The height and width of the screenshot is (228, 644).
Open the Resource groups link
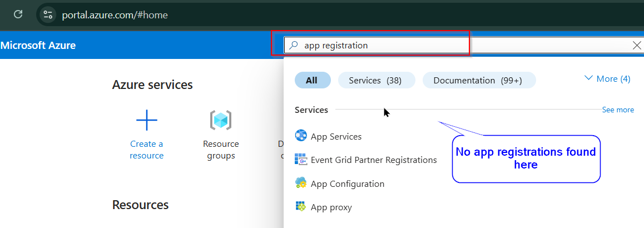pos(221,150)
